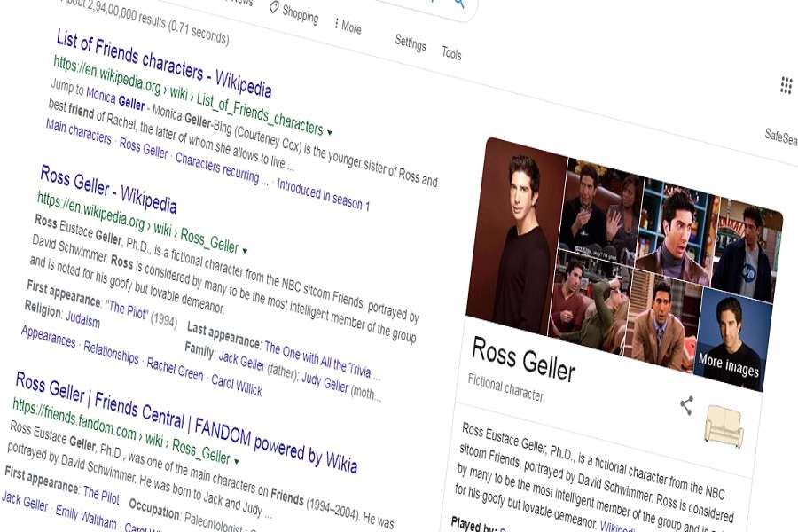
Task: Click the Shopping tag icon
Action: [274, 7]
